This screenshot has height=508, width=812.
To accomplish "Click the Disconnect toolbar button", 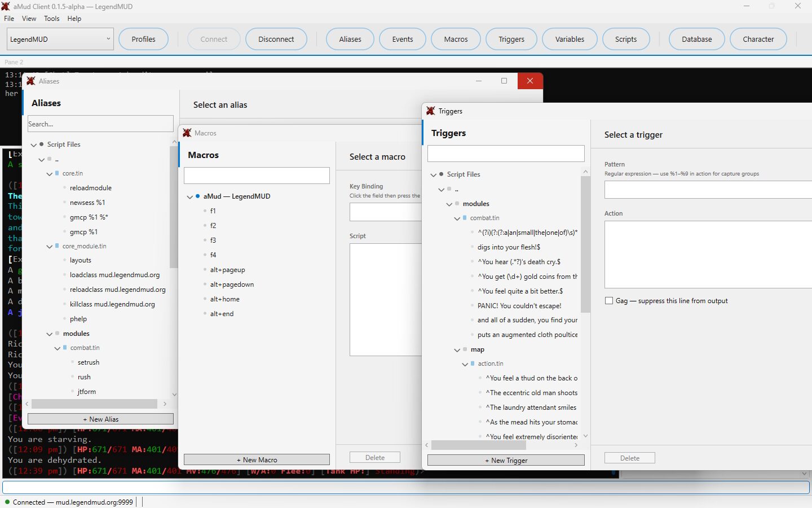I will coord(276,39).
